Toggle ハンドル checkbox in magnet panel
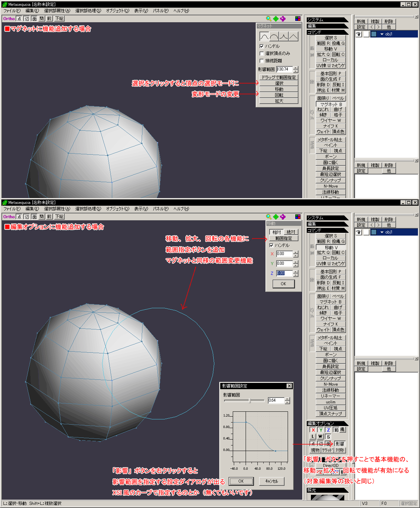The image size is (420, 508). (262, 46)
